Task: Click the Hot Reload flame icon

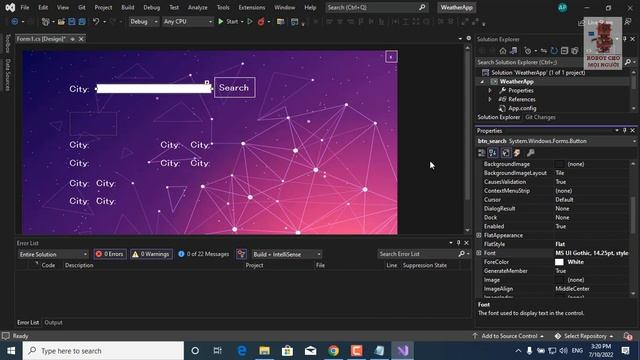Action: click(x=261, y=22)
